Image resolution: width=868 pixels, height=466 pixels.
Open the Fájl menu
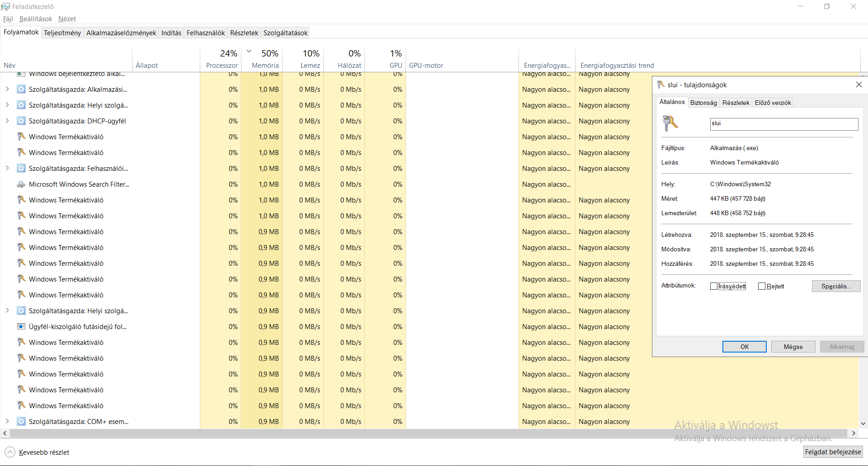[x=8, y=19]
